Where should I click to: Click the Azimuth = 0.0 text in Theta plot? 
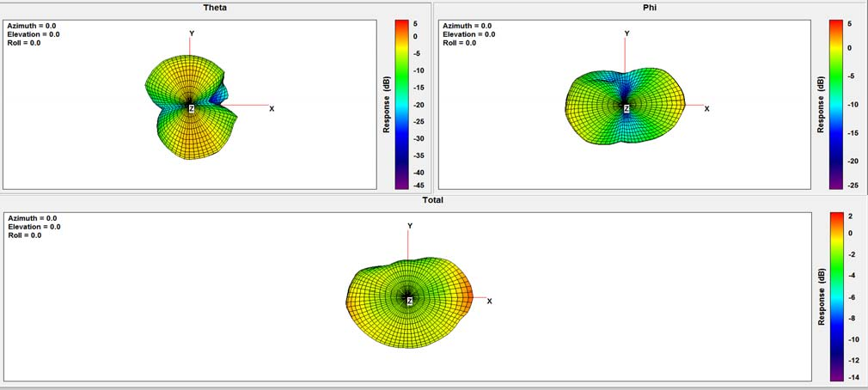pyautogui.click(x=32, y=26)
